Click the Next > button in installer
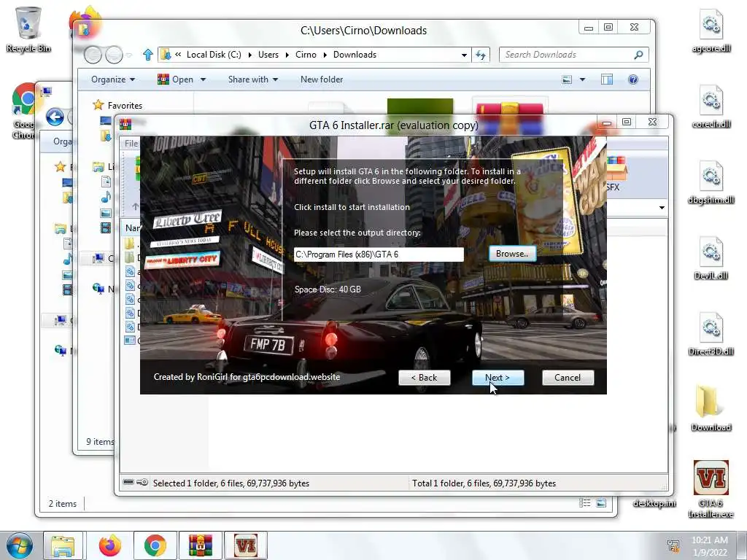 point(498,378)
